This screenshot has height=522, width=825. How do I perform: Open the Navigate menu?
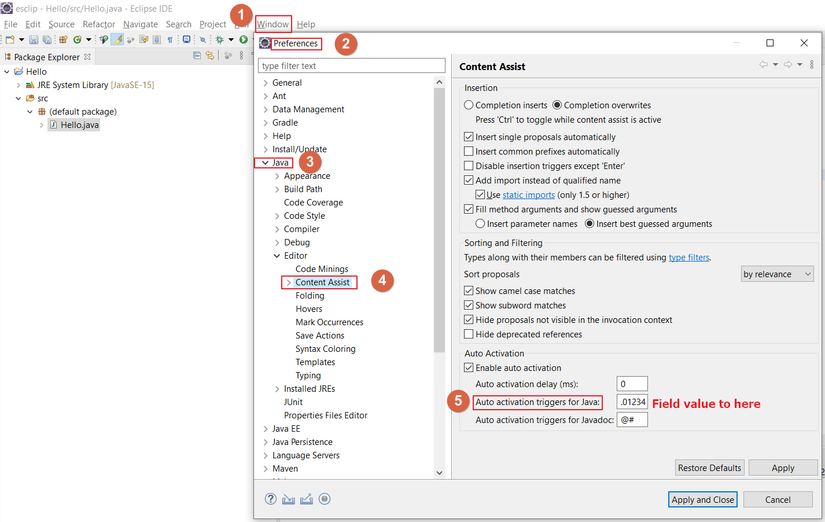[x=140, y=24]
